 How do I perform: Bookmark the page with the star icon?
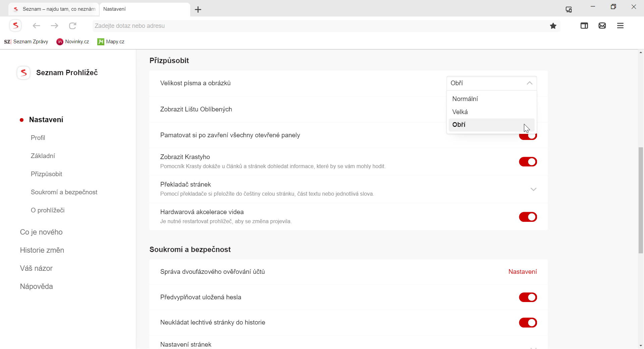(x=553, y=26)
